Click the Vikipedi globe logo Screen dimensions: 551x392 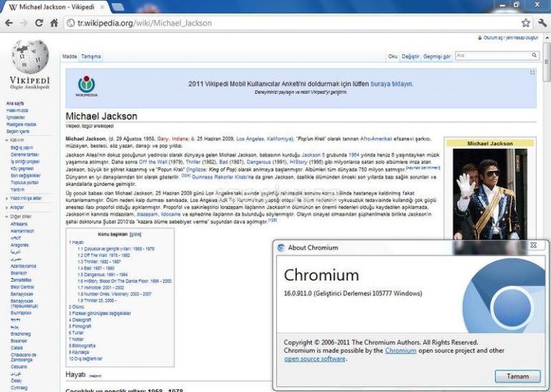(x=30, y=57)
